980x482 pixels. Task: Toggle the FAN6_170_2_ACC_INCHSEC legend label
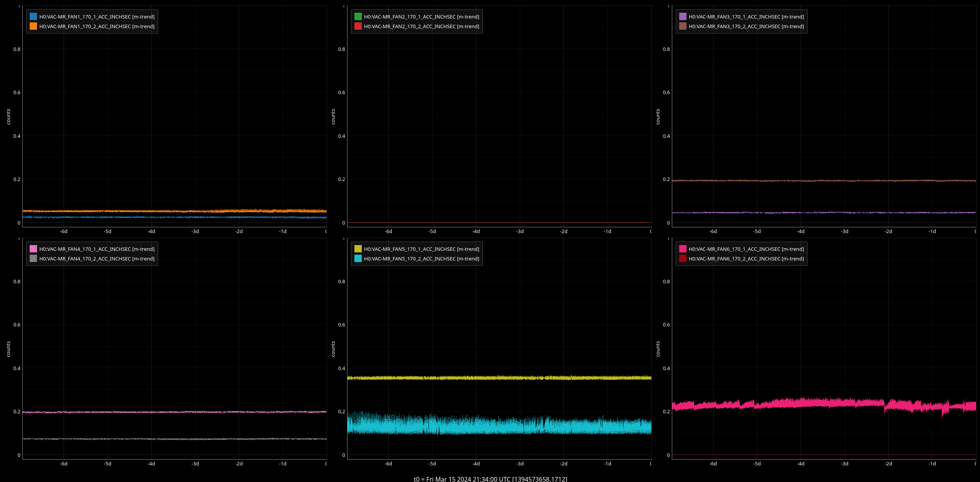pos(746,259)
